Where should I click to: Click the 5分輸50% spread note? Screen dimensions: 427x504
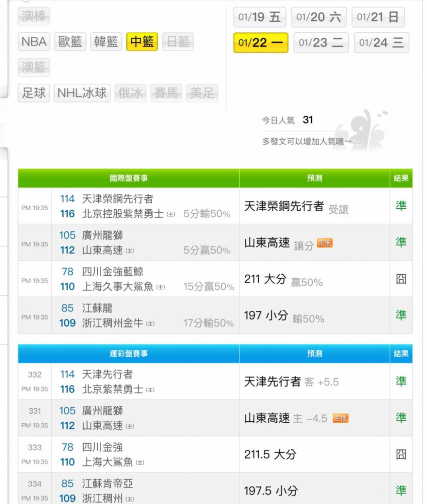click(x=207, y=214)
